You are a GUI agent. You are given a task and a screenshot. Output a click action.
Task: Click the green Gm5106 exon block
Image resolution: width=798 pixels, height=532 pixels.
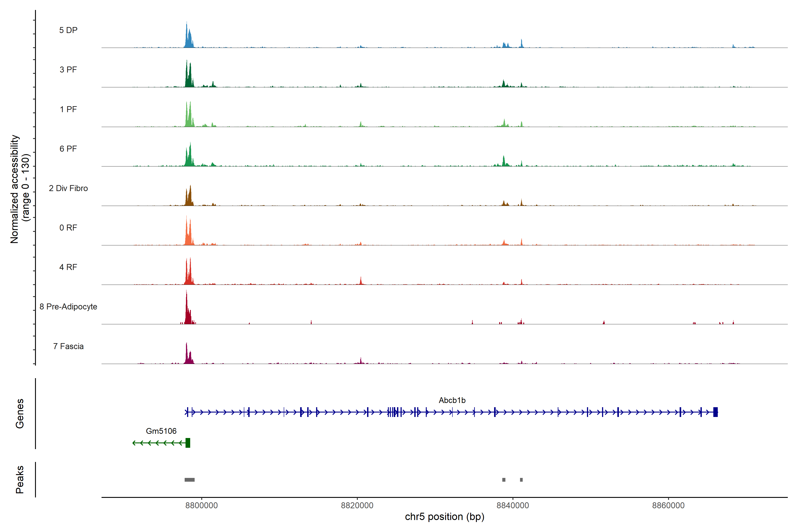tap(188, 443)
